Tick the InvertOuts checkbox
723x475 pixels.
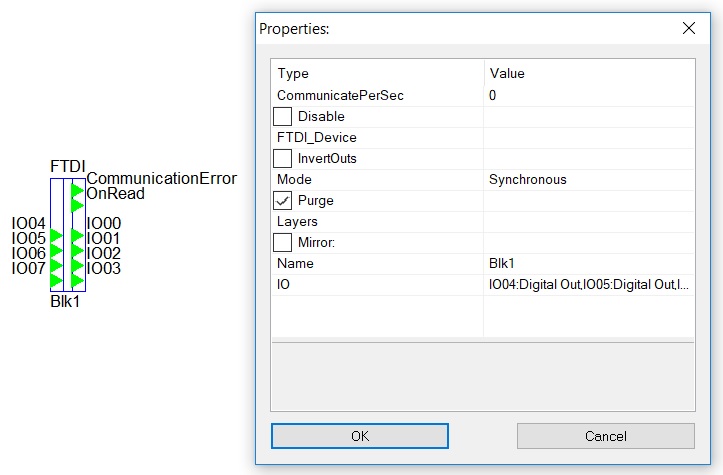282,158
